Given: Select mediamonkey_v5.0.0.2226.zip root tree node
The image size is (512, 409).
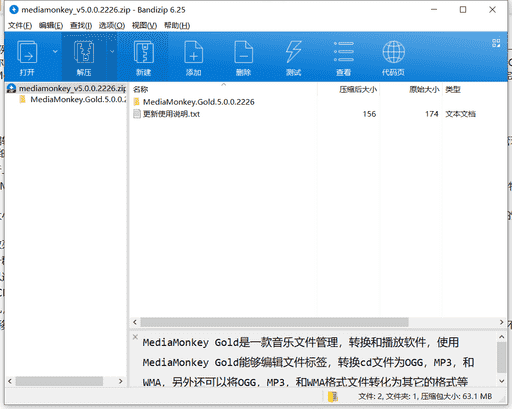Looking at the screenshot, I should point(67,88).
